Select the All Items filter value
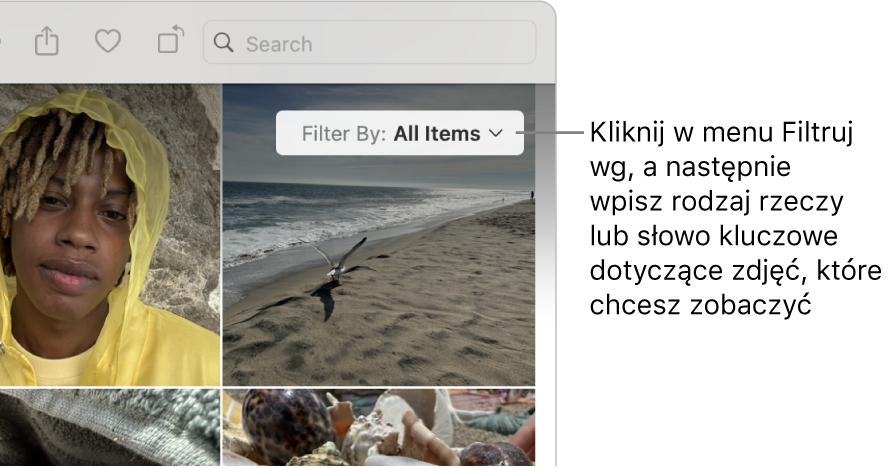This screenshot has height=468, width=896. 437,134
